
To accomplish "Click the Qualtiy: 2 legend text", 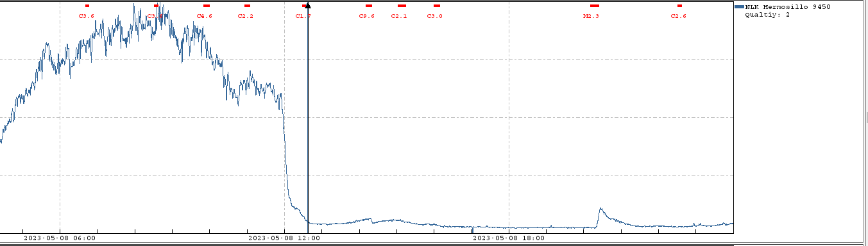I will tap(767, 15).
